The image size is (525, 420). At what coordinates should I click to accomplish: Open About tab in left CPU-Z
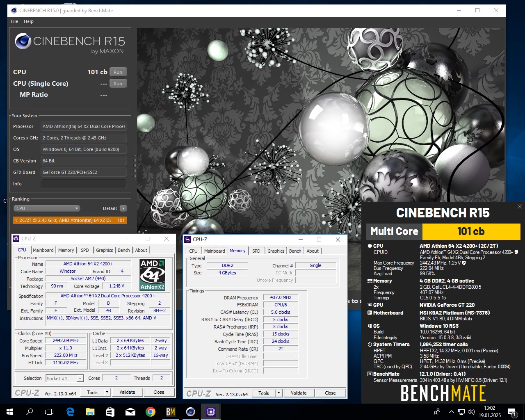click(141, 250)
